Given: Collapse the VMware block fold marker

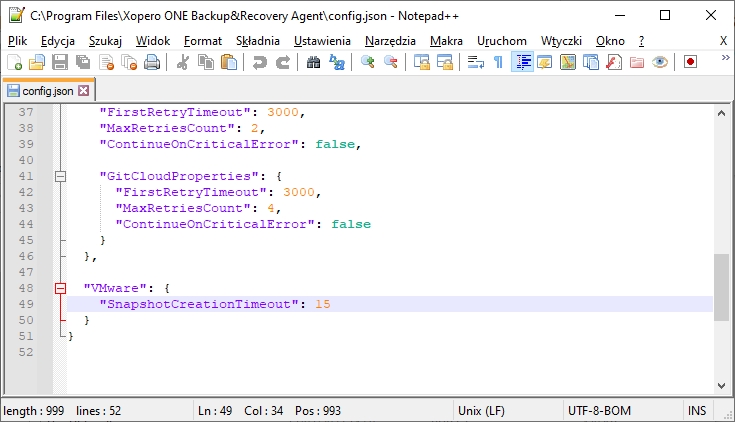Looking at the screenshot, I should (61, 288).
